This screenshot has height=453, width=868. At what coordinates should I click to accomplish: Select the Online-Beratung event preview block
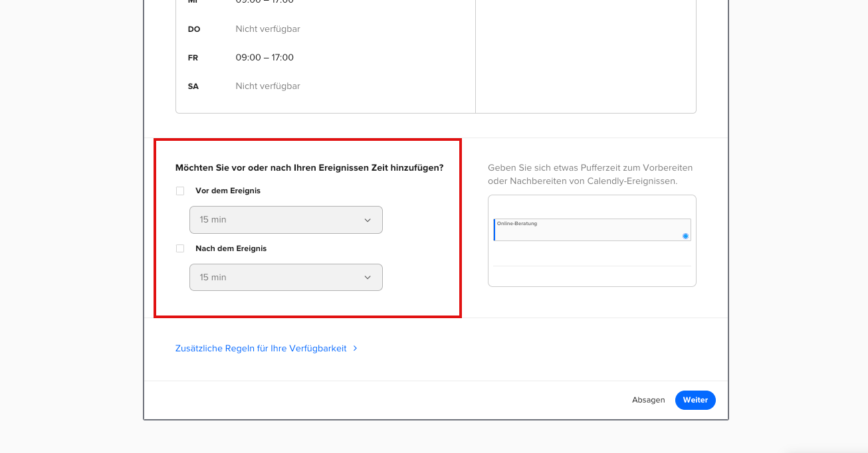click(x=592, y=230)
